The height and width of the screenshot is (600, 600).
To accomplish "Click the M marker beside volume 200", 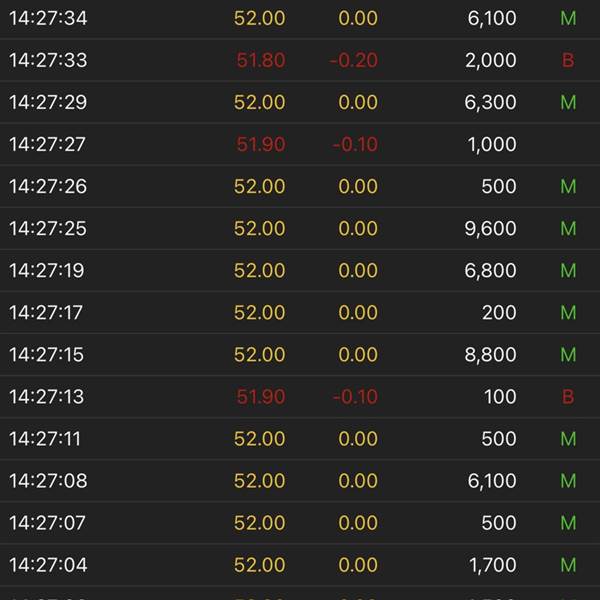I will pos(568,313).
